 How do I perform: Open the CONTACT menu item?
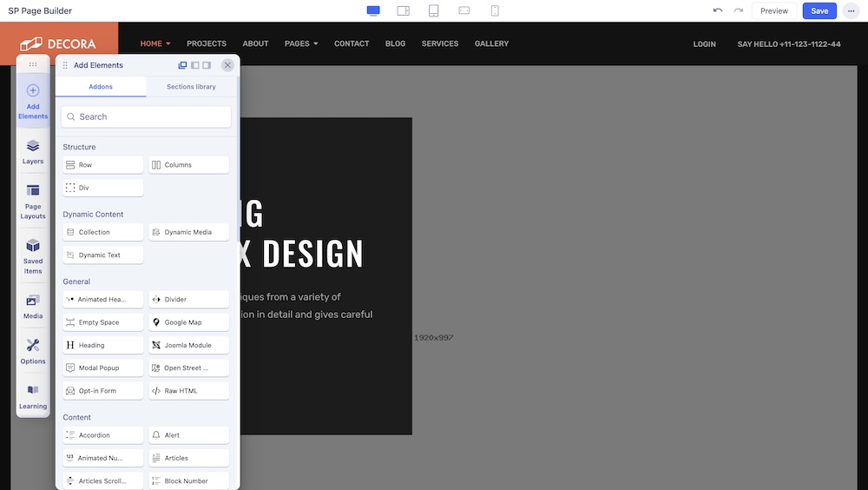[x=352, y=43]
